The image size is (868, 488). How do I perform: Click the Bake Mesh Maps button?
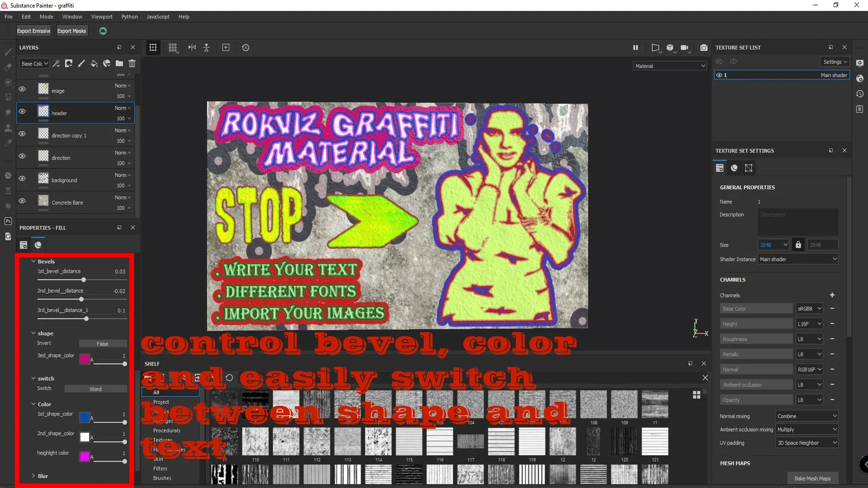[812, 479]
